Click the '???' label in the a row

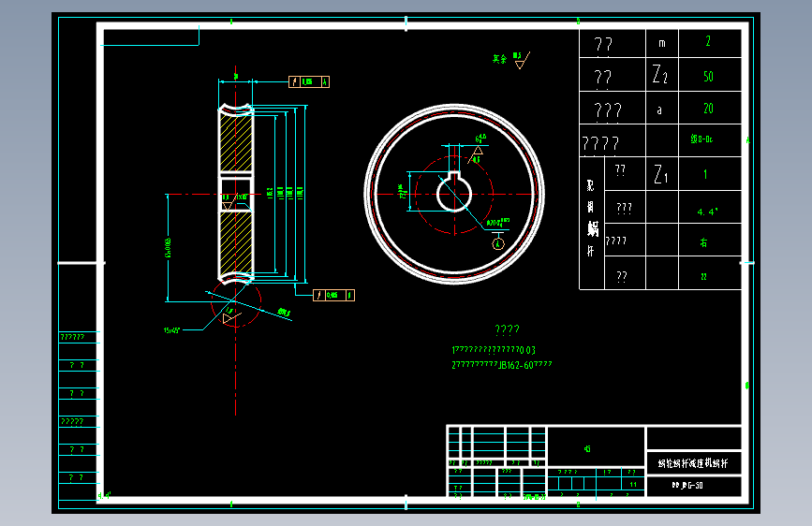point(608,110)
